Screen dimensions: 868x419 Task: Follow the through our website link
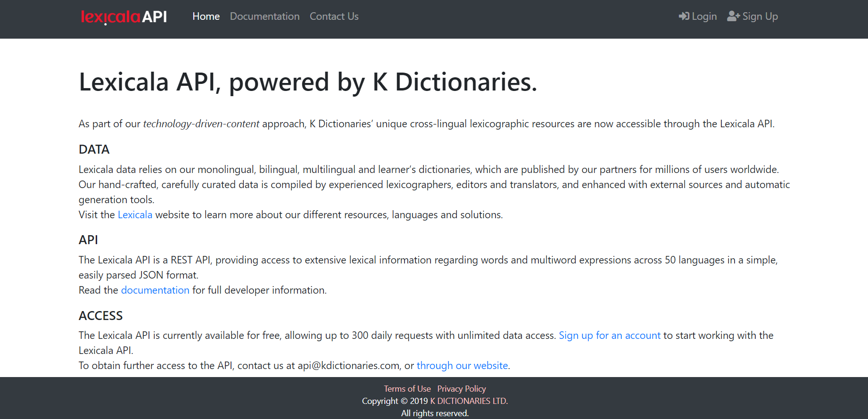462,366
